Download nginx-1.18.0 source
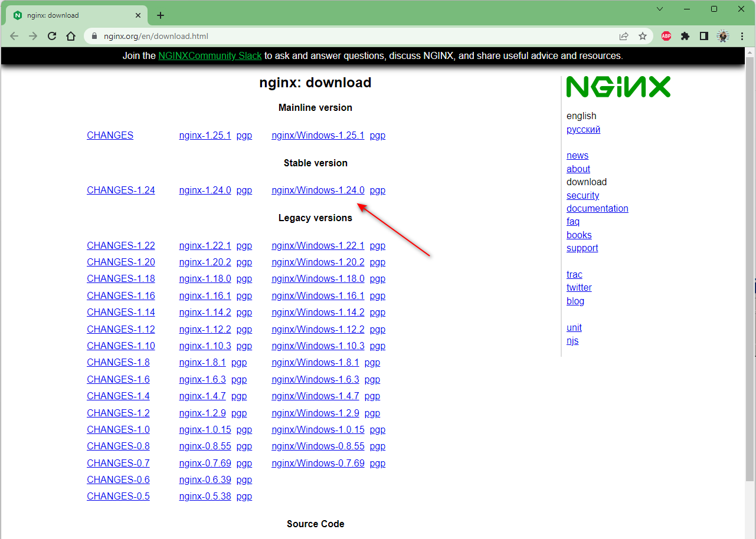The width and height of the screenshot is (756, 539). click(205, 278)
